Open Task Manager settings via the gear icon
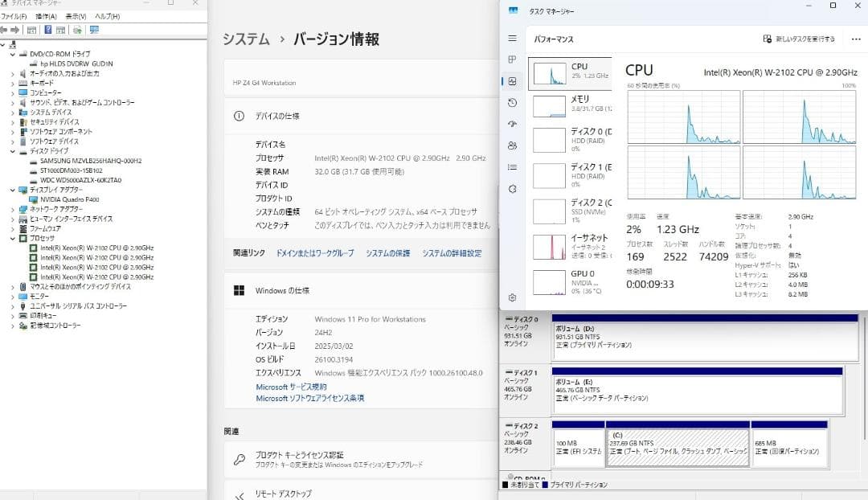868x500 pixels. (512, 297)
